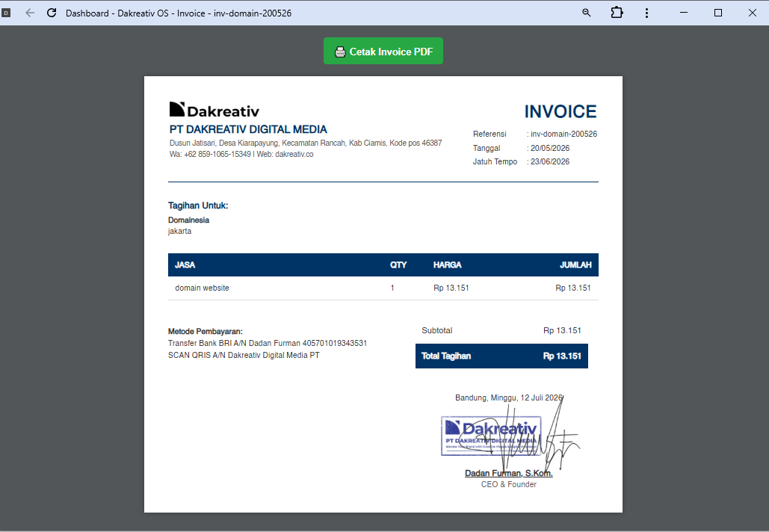Click Rp 13.151 in the HARGA column
This screenshot has width=769, height=532.
tap(451, 288)
